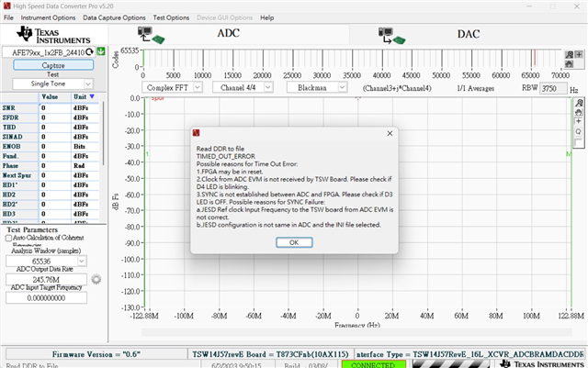Click the 1/1 Averages label
Viewport: 588px width, 368px height.
coord(476,88)
